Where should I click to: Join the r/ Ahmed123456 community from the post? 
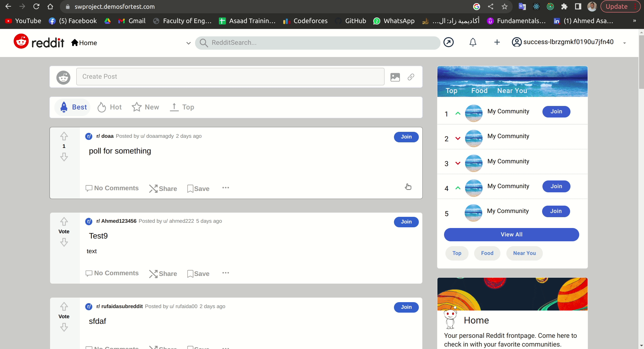(x=406, y=222)
